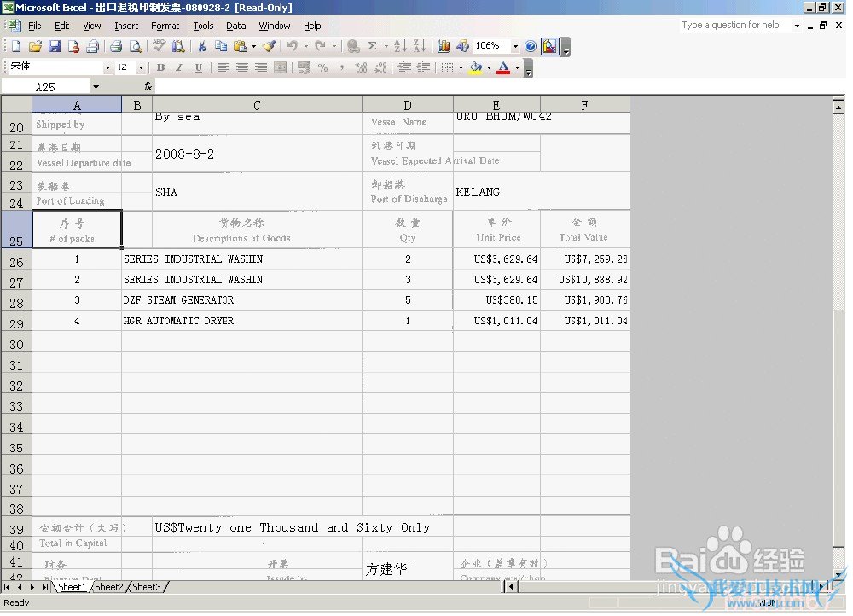
Task: Click the help question search box
Action: (x=734, y=25)
